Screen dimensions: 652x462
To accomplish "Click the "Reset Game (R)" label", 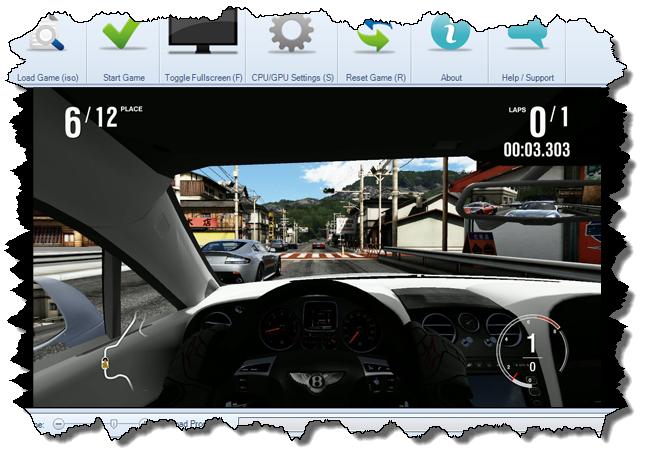I will point(373,77).
